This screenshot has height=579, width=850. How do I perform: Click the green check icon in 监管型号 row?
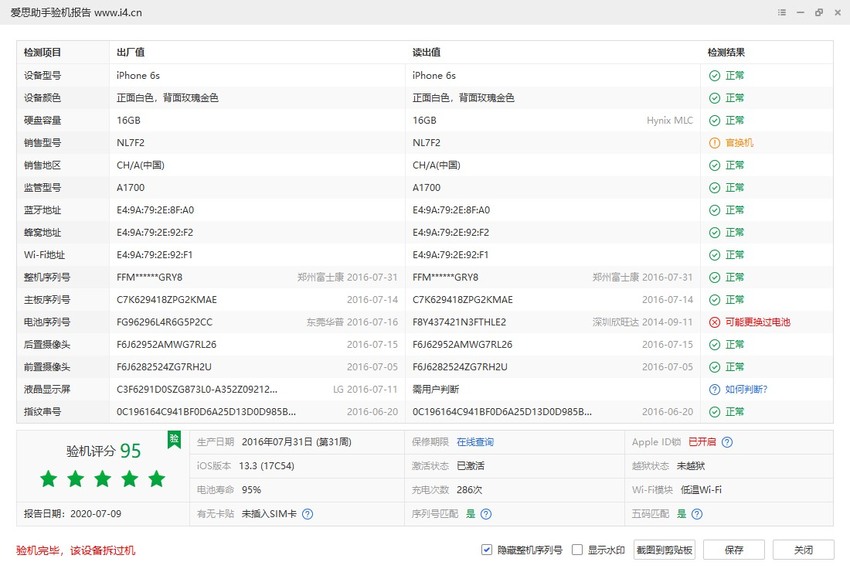pyautogui.click(x=714, y=188)
